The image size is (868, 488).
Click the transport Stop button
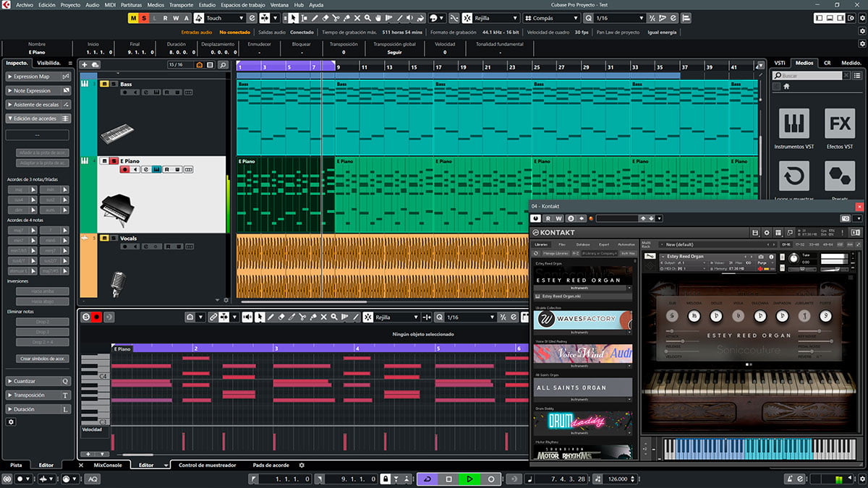tap(448, 479)
